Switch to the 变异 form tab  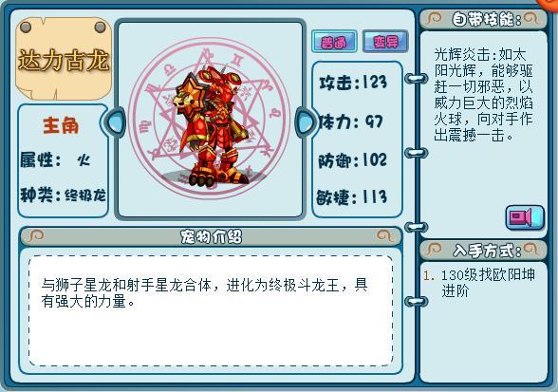pyautogui.click(x=385, y=42)
